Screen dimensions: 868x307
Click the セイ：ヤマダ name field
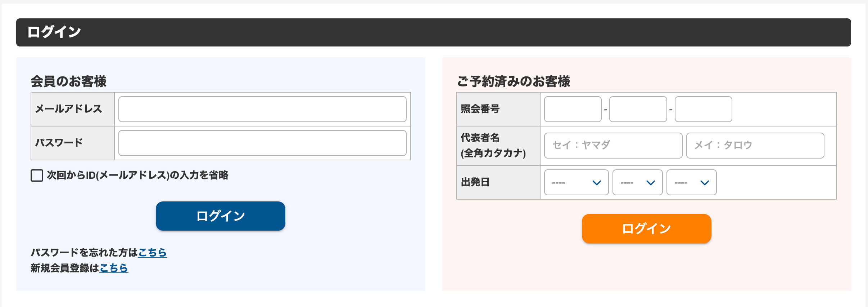[612, 145]
